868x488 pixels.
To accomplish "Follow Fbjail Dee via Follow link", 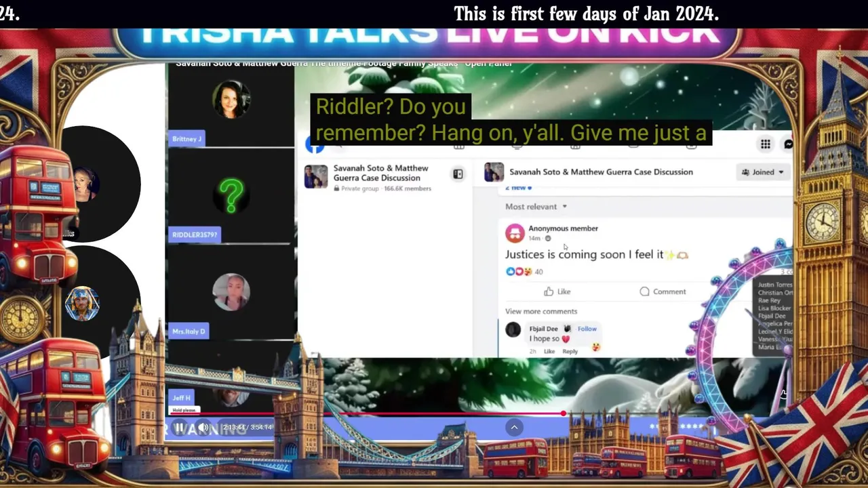I will [x=587, y=329].
